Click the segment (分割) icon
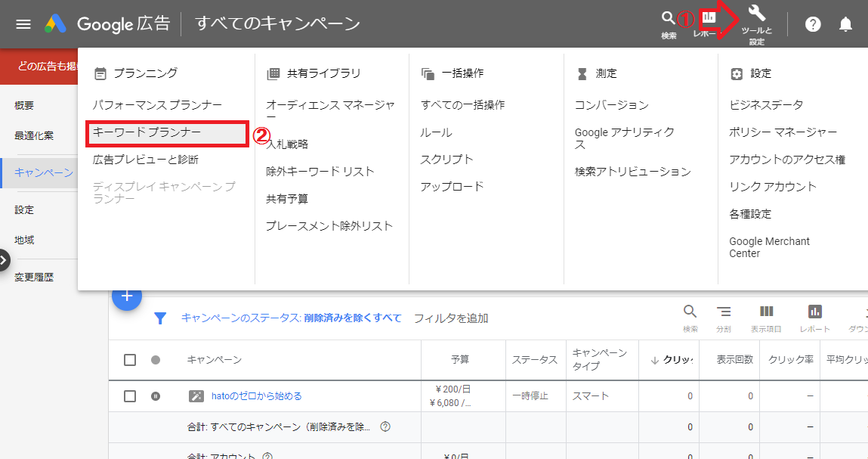This screenshot has width=868, height=459. click(x=724, y=312)
